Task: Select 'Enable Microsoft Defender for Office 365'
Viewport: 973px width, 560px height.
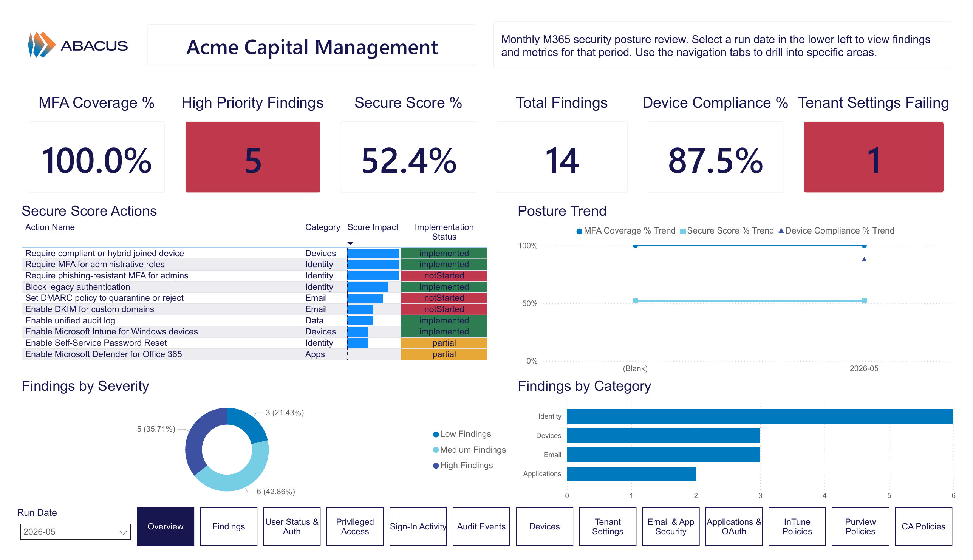Action: click(254, 354)
